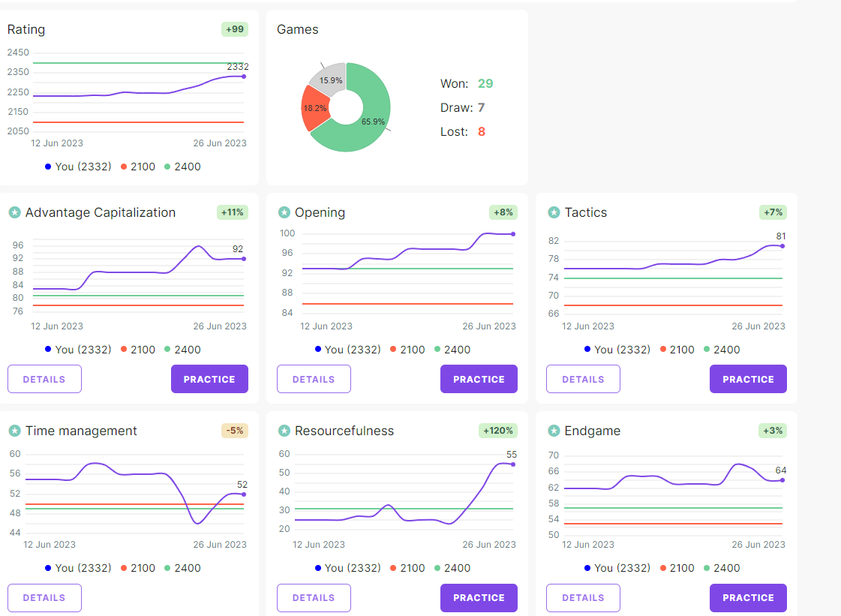
Task: Open Details for Advantage Capitalization
Action: [x=44, y=379]
